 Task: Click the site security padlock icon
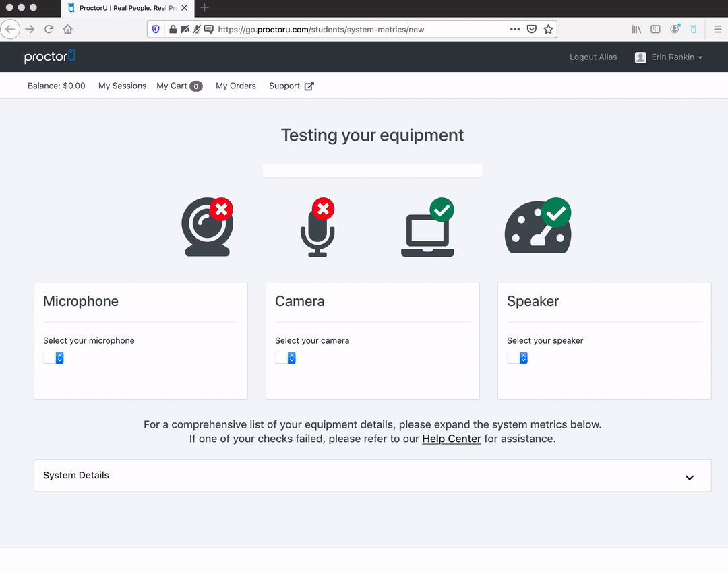point(173,29)
